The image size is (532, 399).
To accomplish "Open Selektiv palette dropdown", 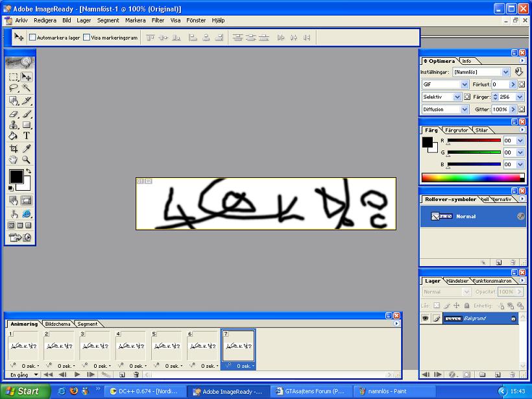I will tap(441, 97).
